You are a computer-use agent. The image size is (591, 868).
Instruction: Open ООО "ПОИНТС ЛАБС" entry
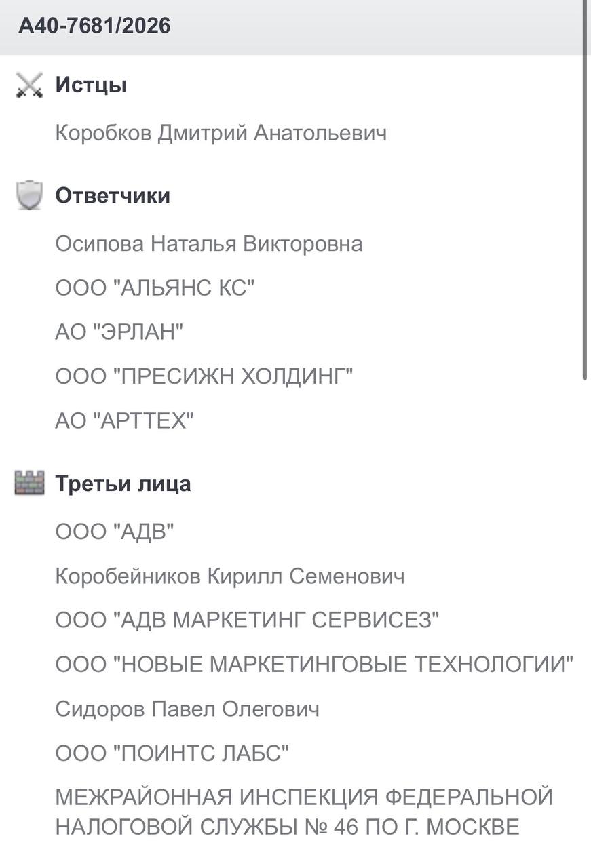(172, 753)
